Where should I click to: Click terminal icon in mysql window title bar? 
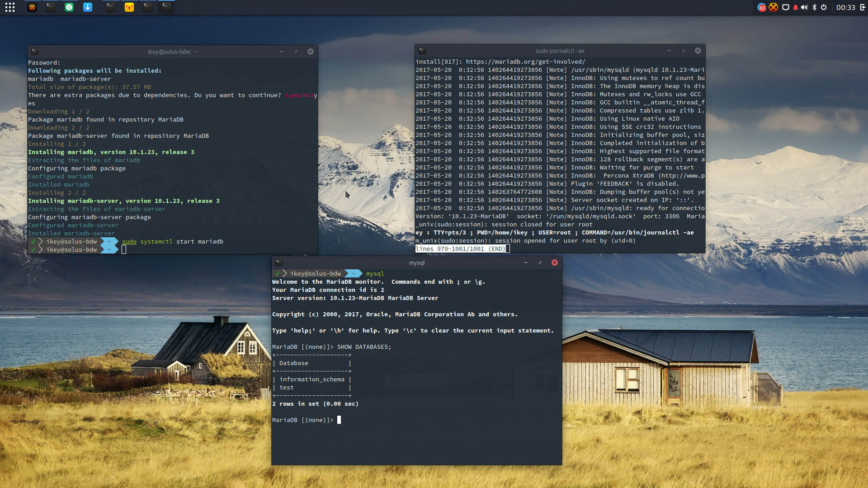(279, 263)
